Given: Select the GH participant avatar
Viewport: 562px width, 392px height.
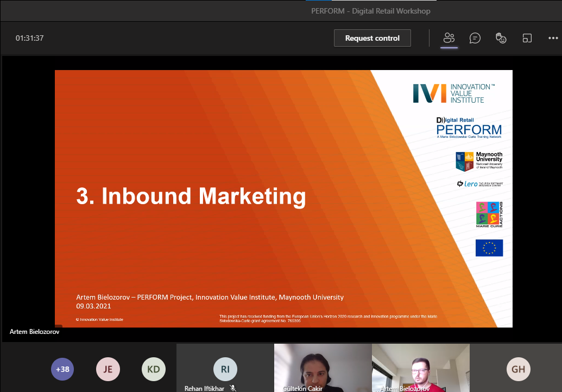Looking at the screenshot, I should (x=518, y=369).
